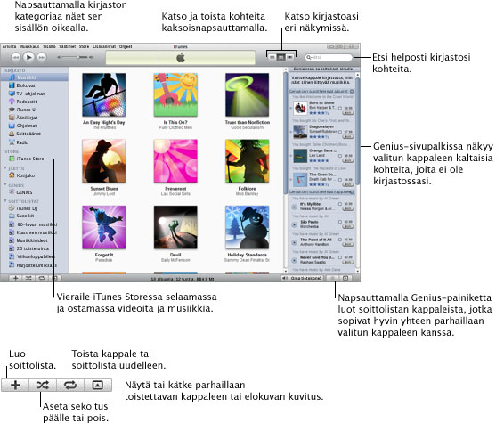
Task: Buy the album The Open Door
Action: [348, 184]
